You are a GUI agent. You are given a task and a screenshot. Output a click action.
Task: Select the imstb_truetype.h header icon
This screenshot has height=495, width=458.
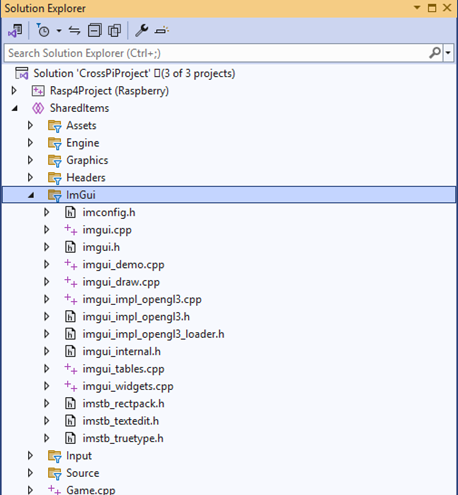tap(70, 438)
